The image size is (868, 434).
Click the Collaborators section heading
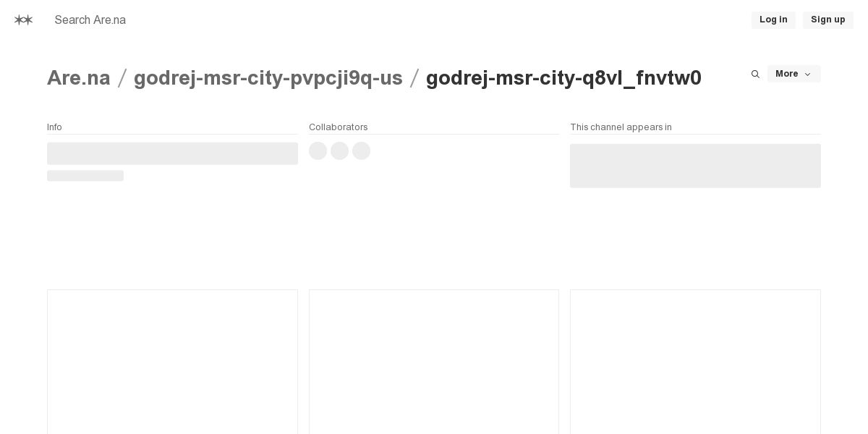point(339,127)
